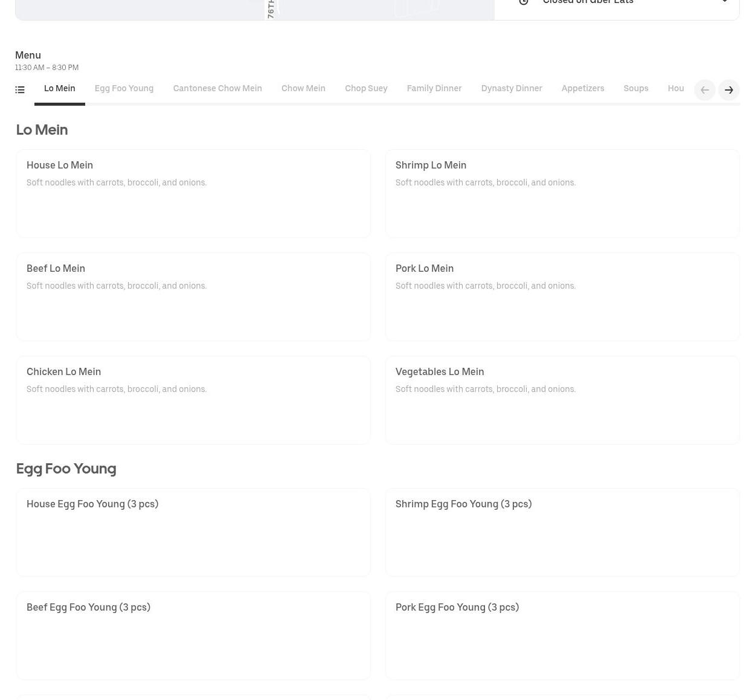
Task: Expand the Closed on Uber Eats hours
Action: [x=724, y=2]
